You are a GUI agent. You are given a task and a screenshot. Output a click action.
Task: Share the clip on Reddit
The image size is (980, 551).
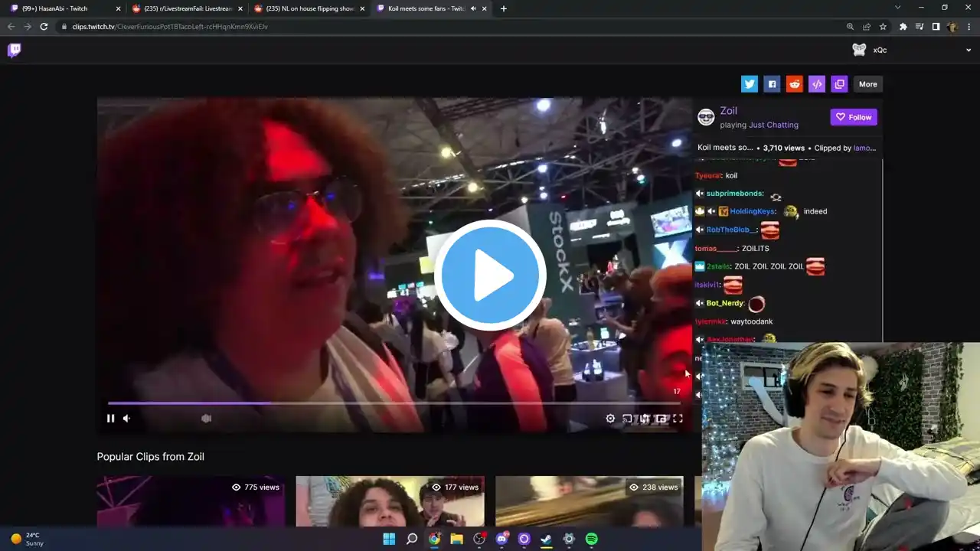[795, 84]
